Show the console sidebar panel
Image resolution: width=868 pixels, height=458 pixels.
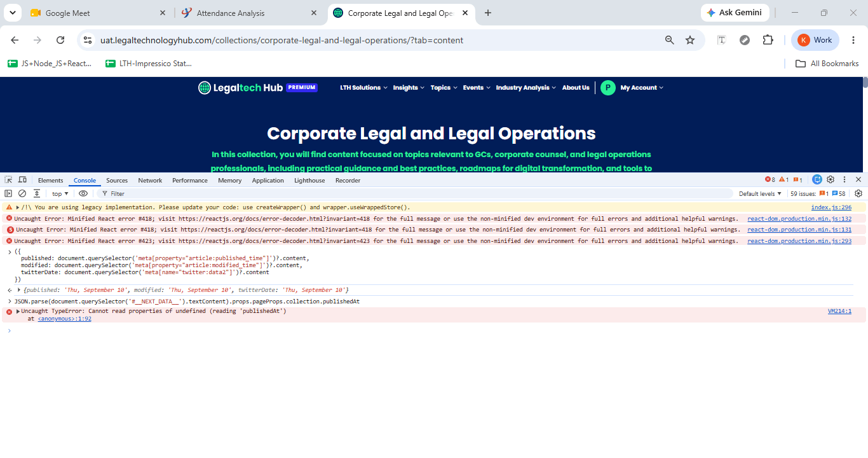coord(8,193)
